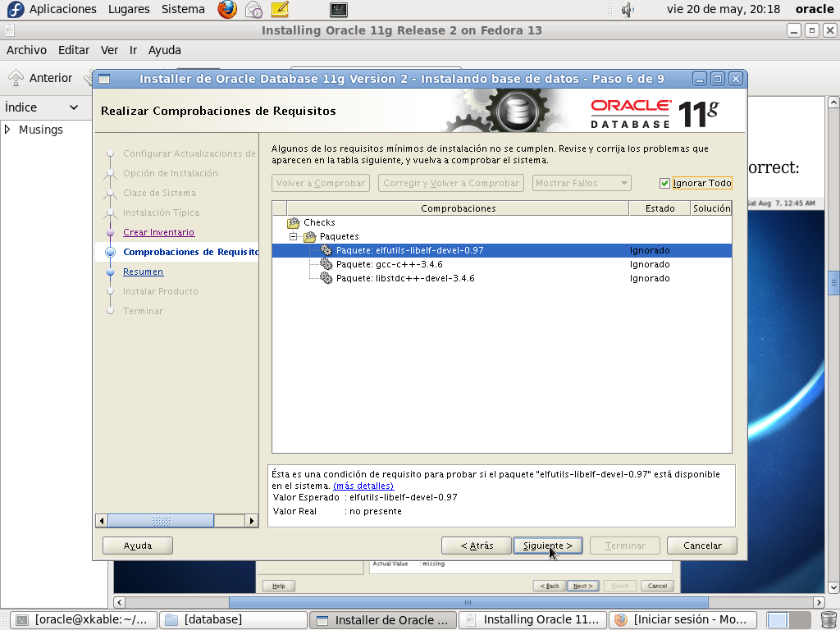This screenshot has height=630, width=840.
Task: Switch to first workspace in workspace switcher
Action: (x=778, y=620)
